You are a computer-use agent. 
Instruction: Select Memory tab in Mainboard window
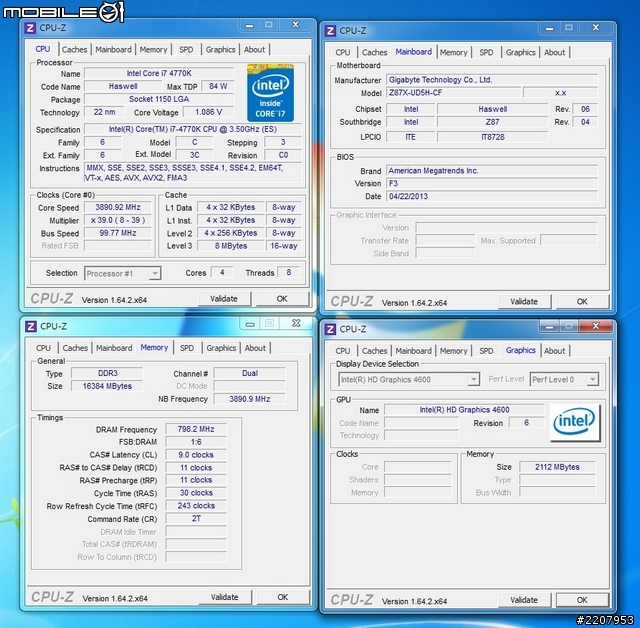[453, 53]
